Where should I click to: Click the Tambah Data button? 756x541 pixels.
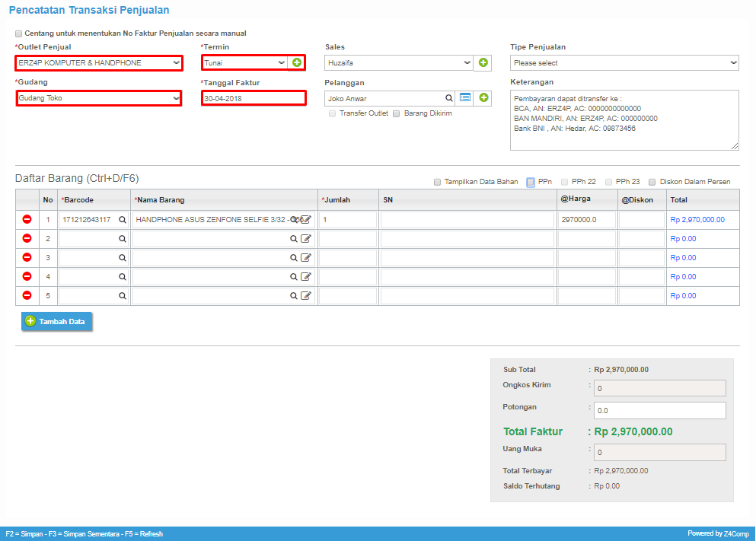(x=56, y=321)
